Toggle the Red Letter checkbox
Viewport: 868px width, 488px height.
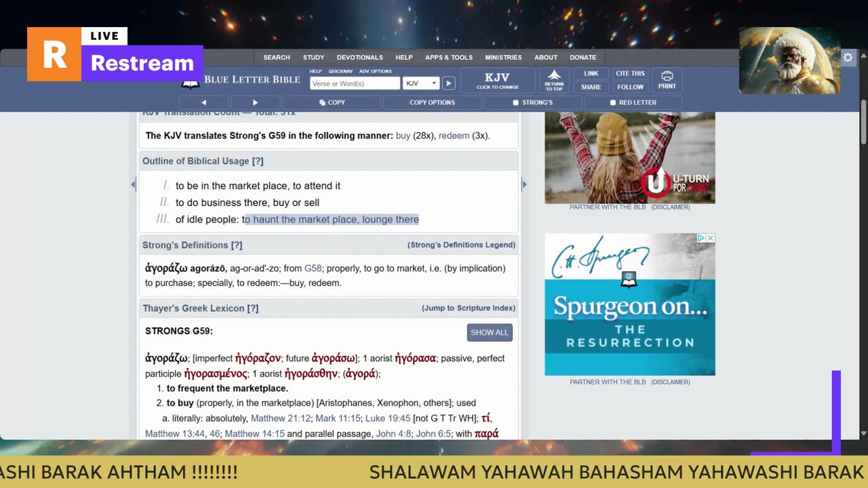[x=613, y=103]
